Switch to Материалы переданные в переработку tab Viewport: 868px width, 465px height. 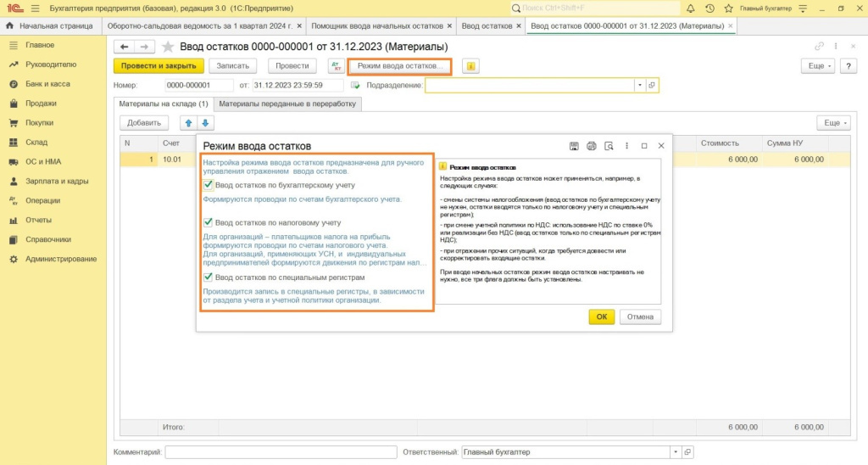(288, 104)
